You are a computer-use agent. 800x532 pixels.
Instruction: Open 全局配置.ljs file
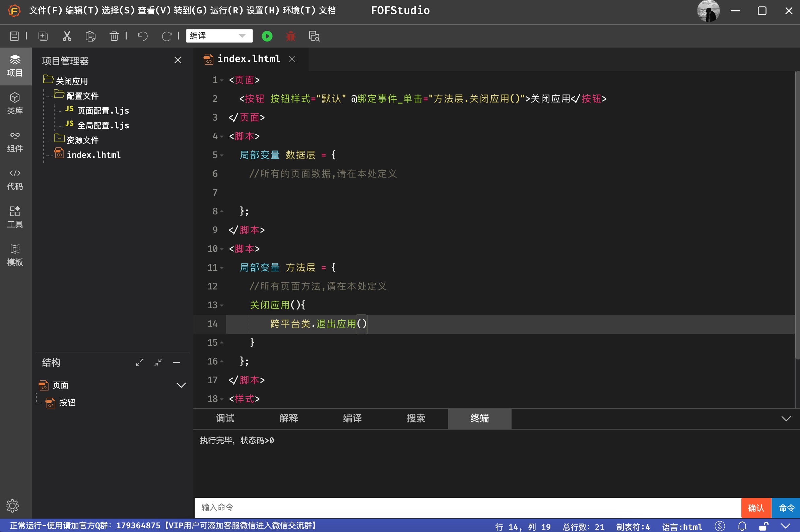[x=103, y=125]
